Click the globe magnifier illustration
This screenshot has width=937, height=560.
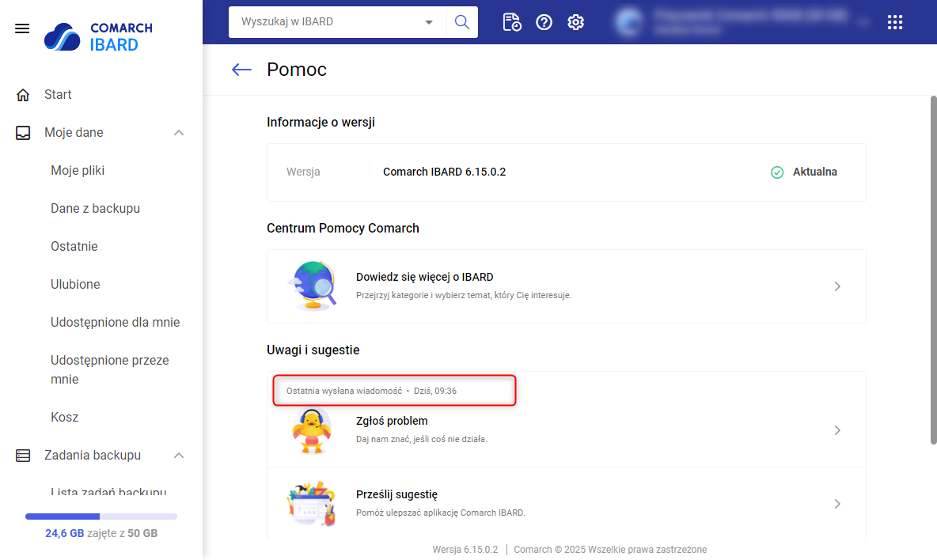tap(312, 286)
